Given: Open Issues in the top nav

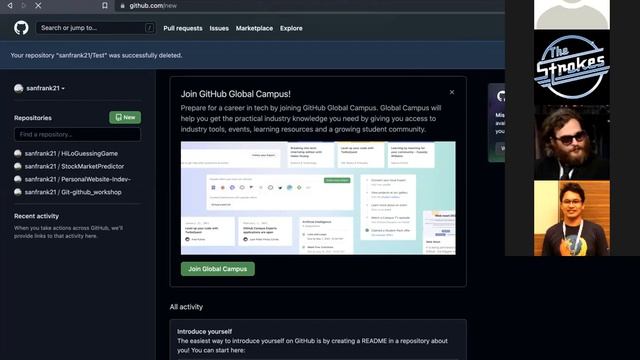Looking at the screenshot, I should click(219, 28).
